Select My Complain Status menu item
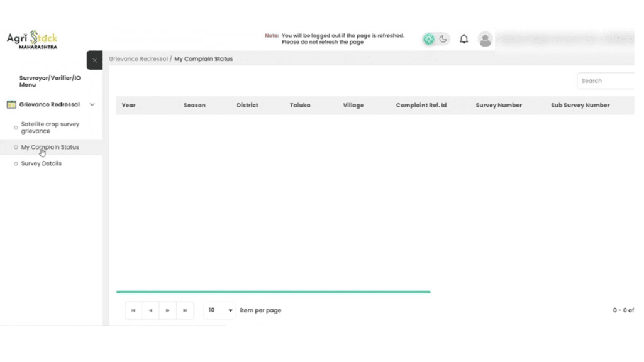Image resolution: width=644 pixels, height=362 pixels. [x=50, y=147]
